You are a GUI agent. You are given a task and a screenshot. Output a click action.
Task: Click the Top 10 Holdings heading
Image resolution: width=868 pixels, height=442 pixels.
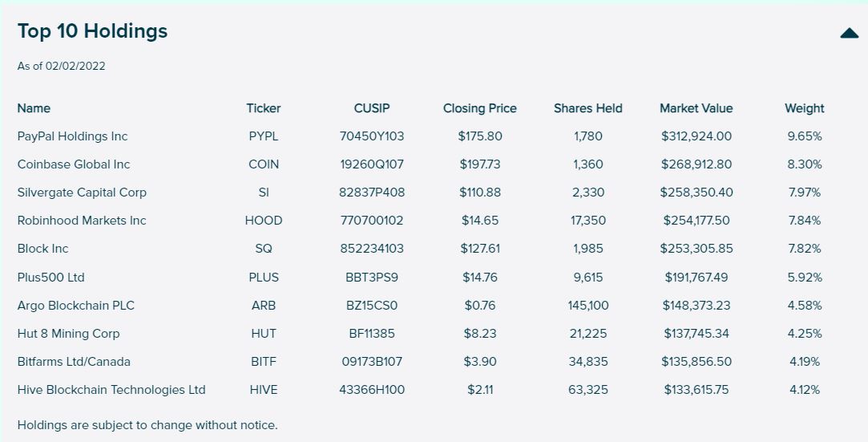click(x=92, y=31)
